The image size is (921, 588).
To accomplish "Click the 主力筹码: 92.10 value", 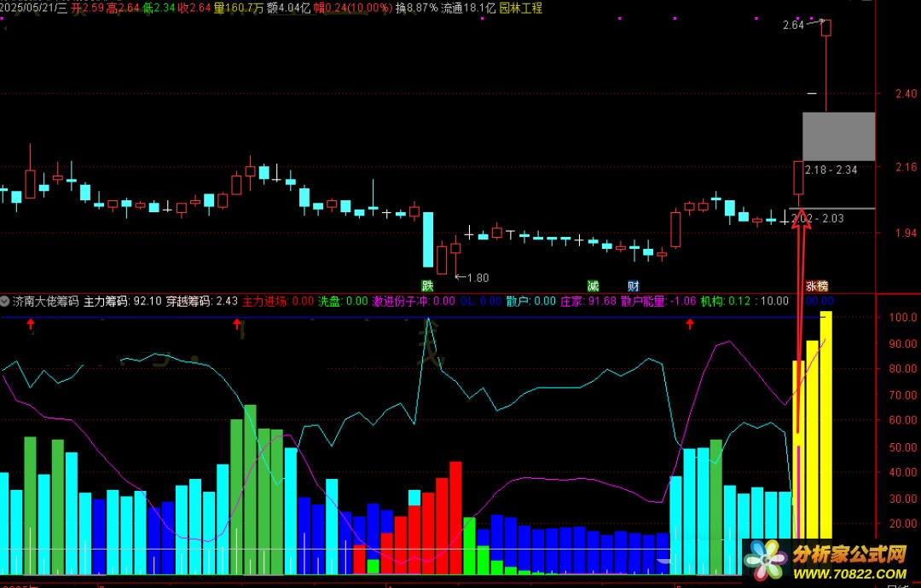I will click(x=123, y=301).
